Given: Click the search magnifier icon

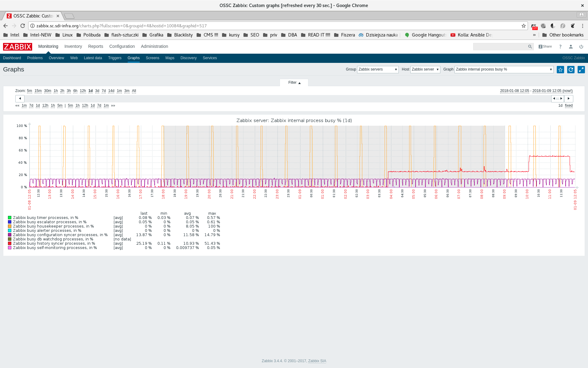Looking at the screenshot, I should click(x=530, y=47).
